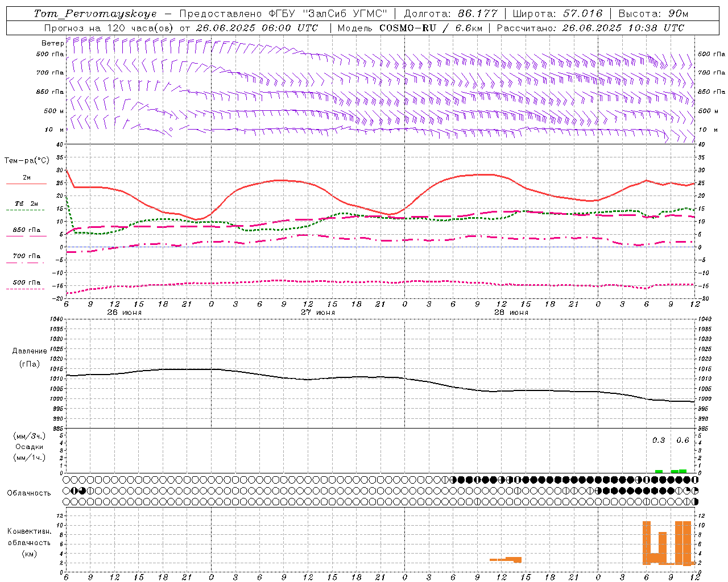The image size is (728, 582).
Task: Click the dotted 500 гПа temperature legend line
Action: 25,289
